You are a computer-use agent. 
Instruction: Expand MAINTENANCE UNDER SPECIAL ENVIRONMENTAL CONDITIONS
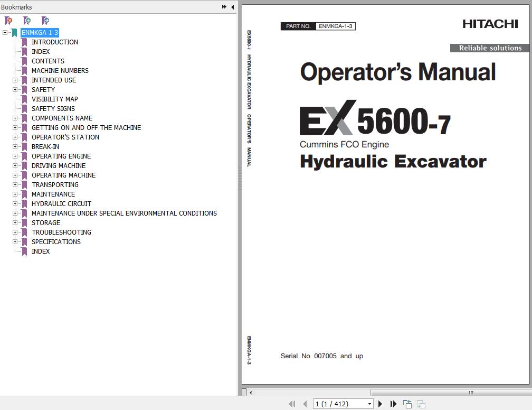click(15, 213)
